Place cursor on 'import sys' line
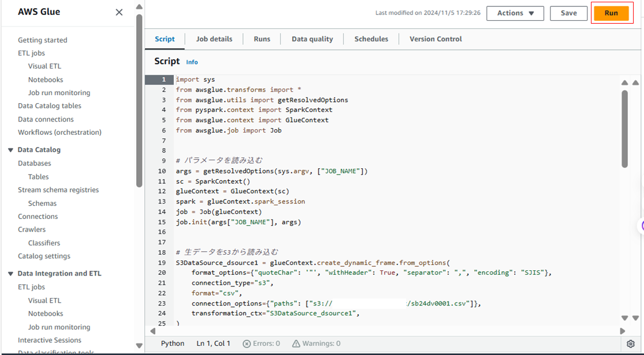 point(196,80)
